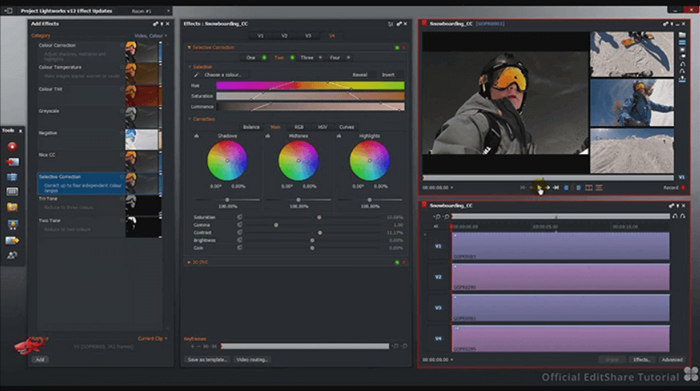Collapse the Selection section expander
Image resolution: width=700 pixels, height=391 pixels.
[190, 67]
